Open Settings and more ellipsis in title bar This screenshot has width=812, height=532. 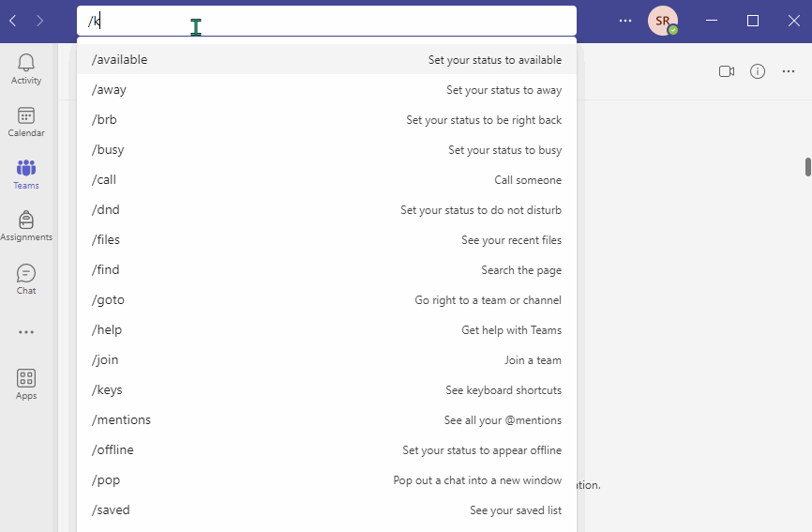pyautogui.click(x=625, y=21)
